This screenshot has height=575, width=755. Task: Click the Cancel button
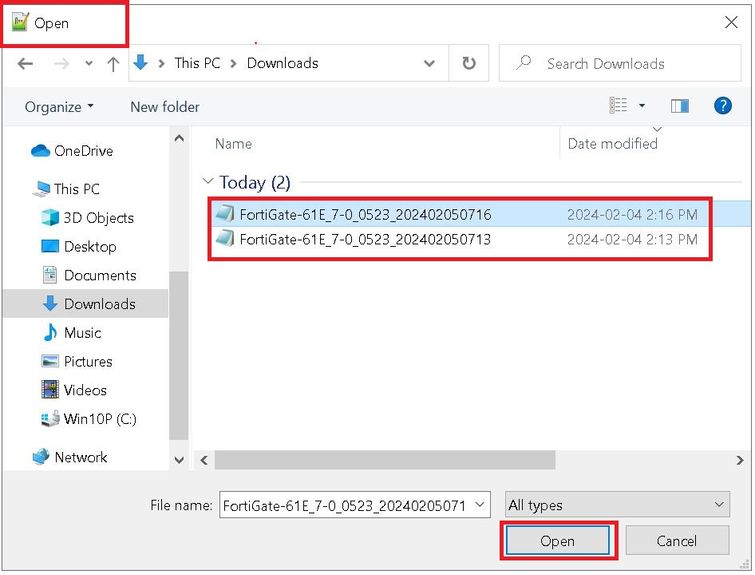[677, 540]
